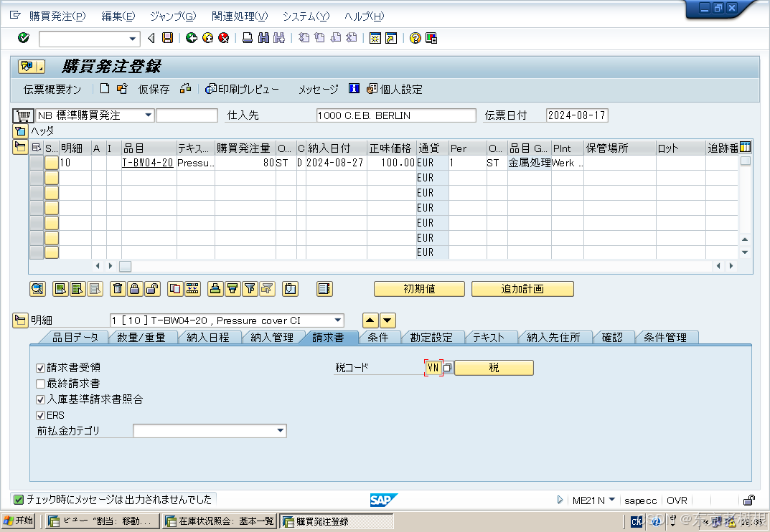
Task: Click the Lock item padlock icon
Action: click(x=135, y=288)
